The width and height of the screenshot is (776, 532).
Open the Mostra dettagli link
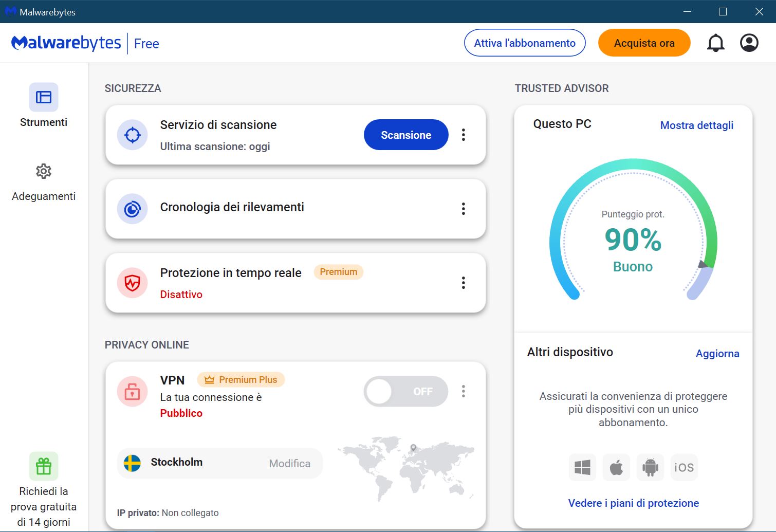697,125
